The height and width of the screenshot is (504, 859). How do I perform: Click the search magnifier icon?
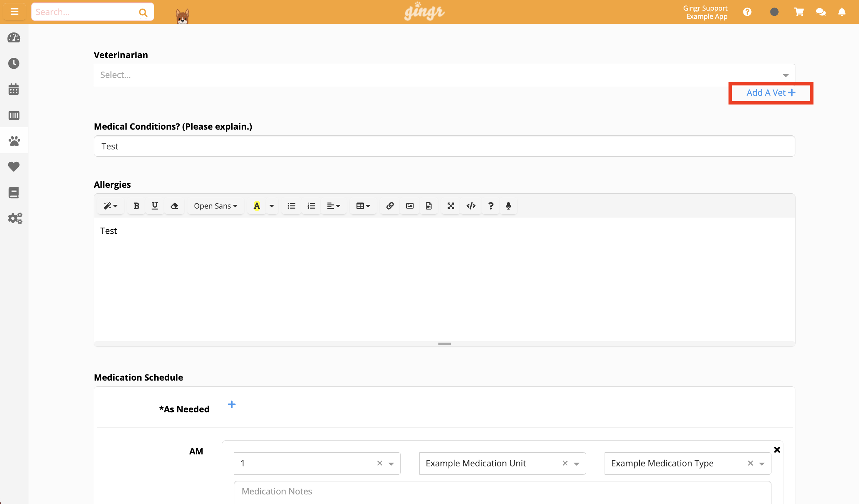(143, 13)
